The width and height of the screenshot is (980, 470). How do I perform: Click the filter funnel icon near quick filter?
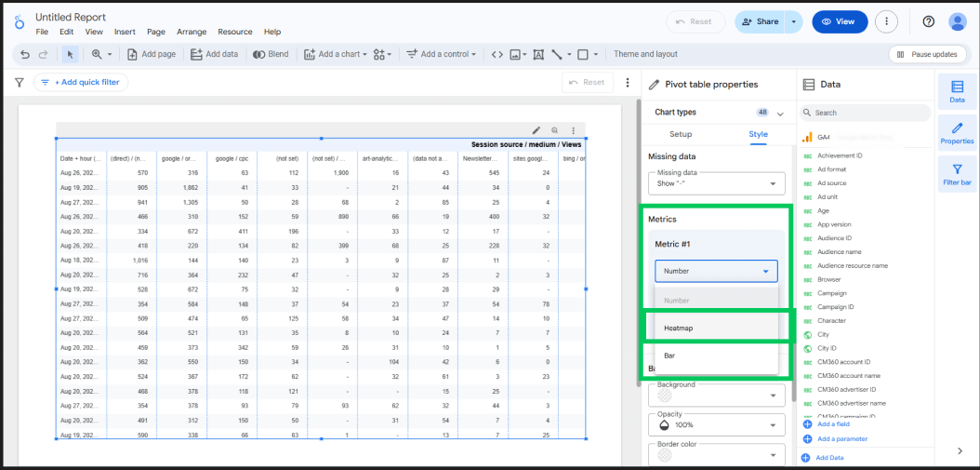[19, 82]
